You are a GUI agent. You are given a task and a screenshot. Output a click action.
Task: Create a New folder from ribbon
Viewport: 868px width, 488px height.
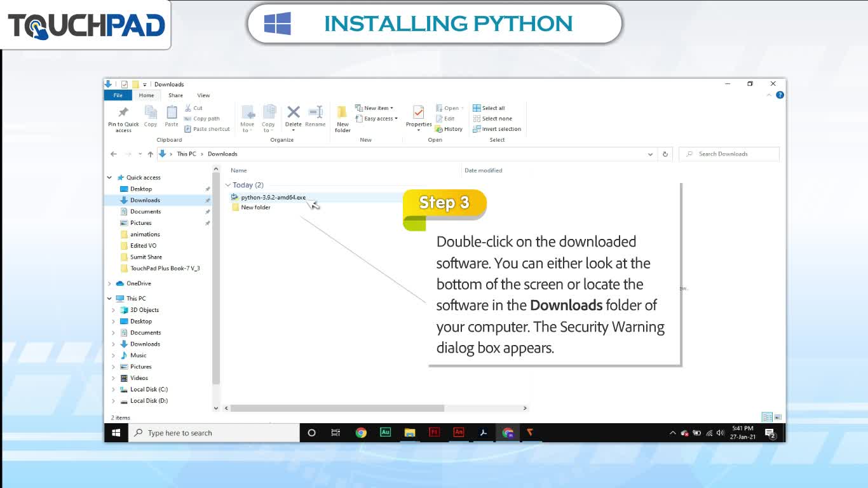coord(342,119)
